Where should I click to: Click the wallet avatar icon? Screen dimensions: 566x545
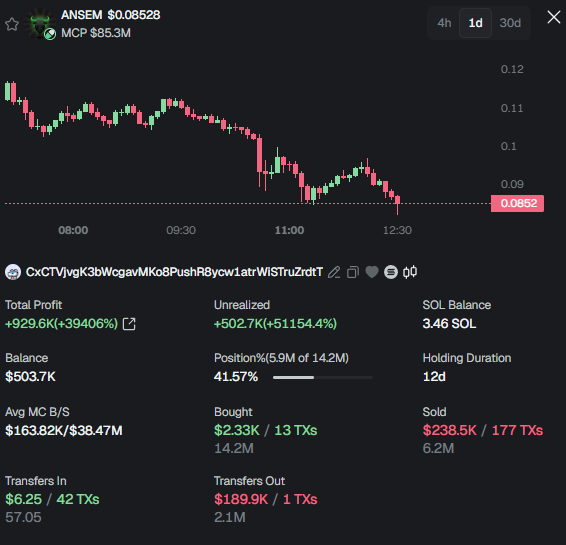(x=13, y=272)
